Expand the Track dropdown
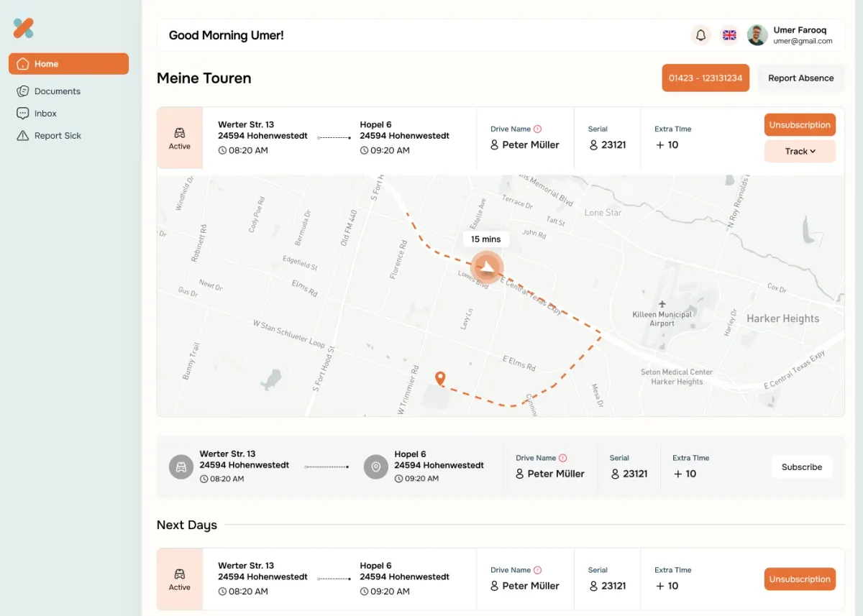The image size is (863, 616). (800, 152)
